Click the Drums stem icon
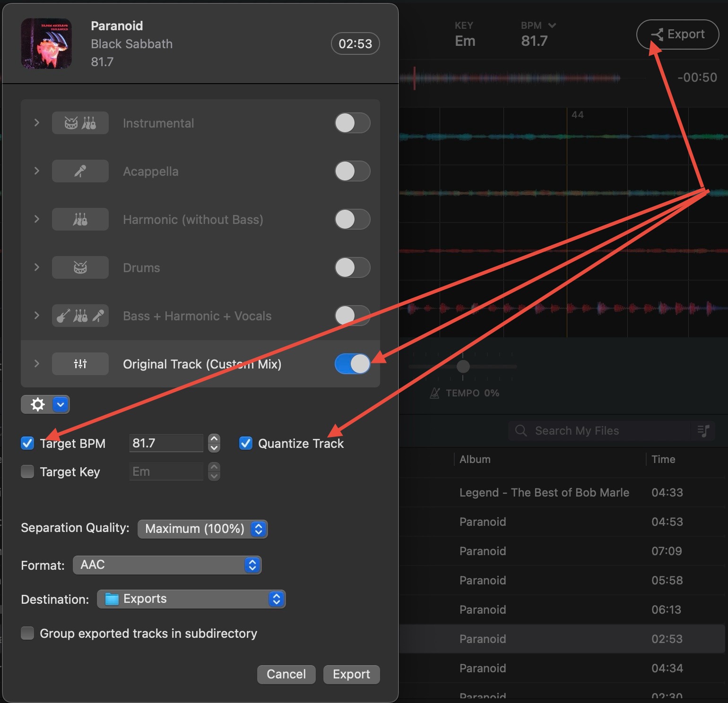This screenshot has width=728, height=703. (80, 268)
